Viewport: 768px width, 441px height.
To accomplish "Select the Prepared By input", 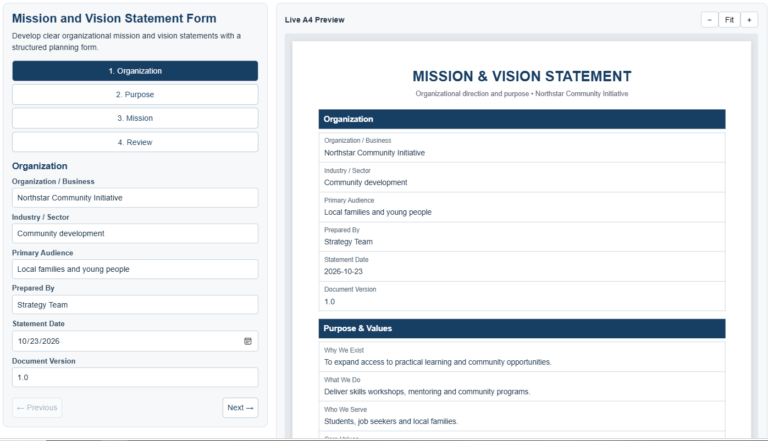I will coord(135,305).
